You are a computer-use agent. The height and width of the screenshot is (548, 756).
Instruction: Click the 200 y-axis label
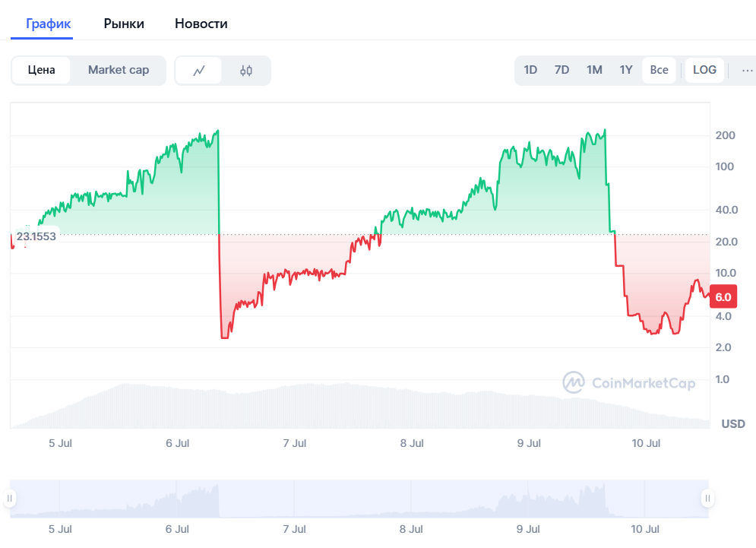pyautogui.click(x=725, y=135)
